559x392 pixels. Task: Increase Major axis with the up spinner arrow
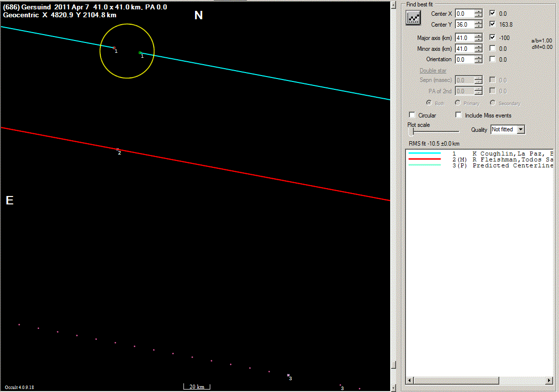click(478, 36)
